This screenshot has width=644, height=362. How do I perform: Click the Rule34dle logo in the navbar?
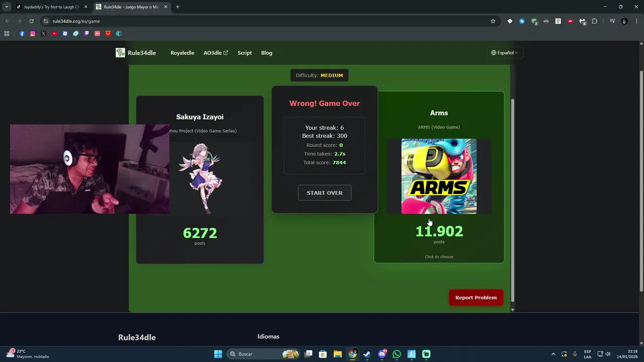point(136,53)
